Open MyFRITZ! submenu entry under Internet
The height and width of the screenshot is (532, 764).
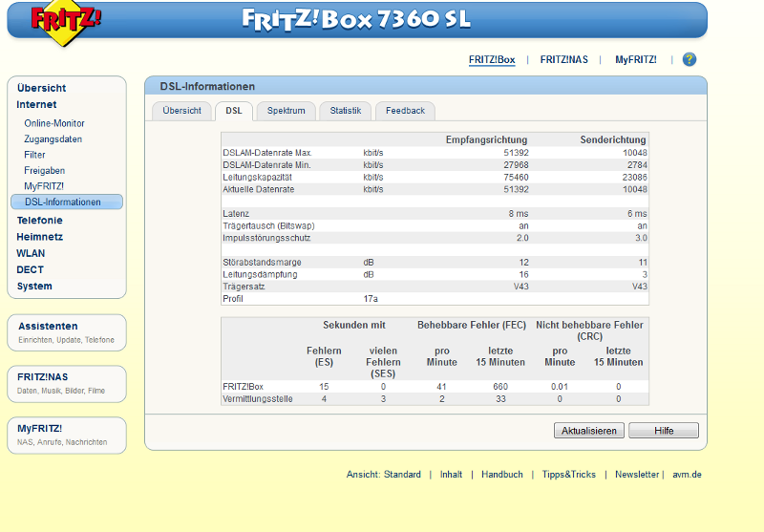(44, 186)
